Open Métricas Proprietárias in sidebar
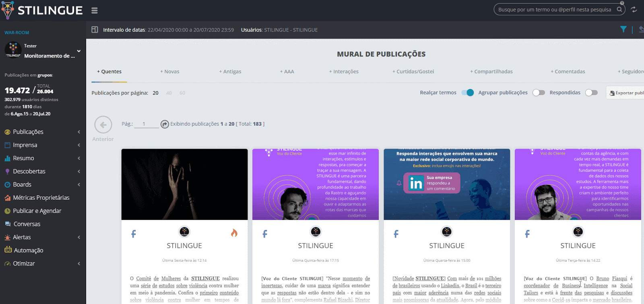Image resolution: width=644 pixels, height=304 pixels. (41, 198)
